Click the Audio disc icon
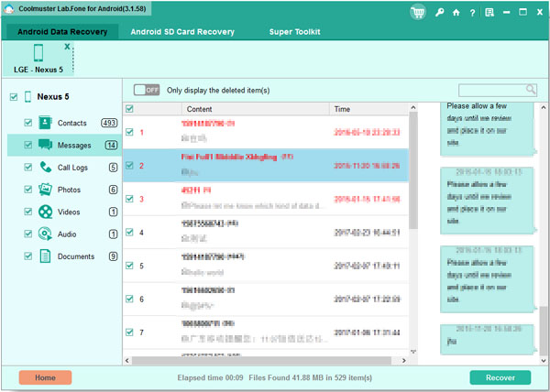 [45, 234]
